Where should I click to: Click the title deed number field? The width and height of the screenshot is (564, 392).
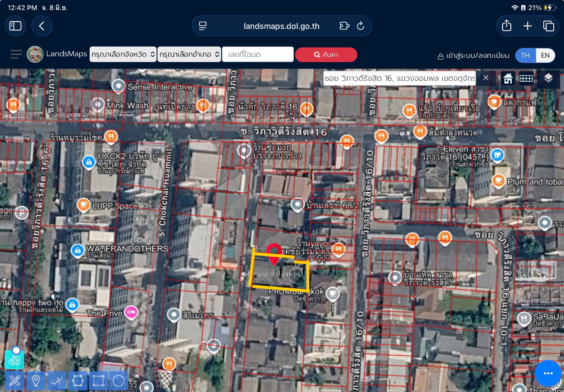(x=258, y=55)
